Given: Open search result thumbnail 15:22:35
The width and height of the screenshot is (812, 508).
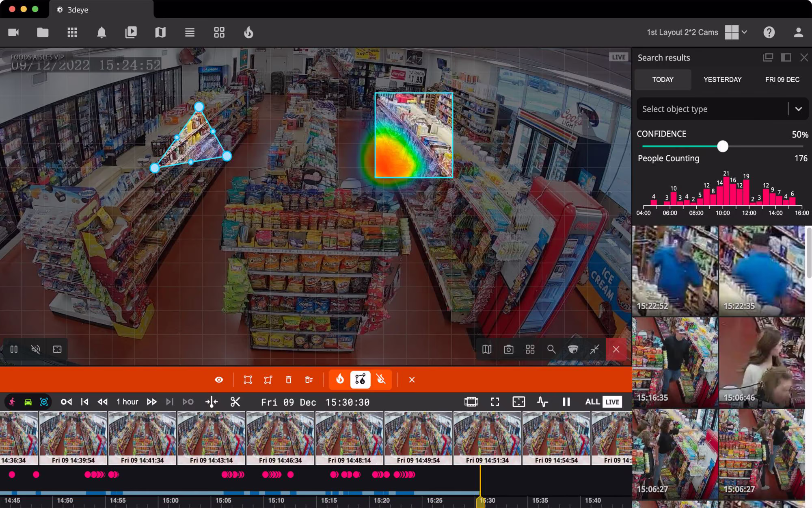Looking at the screenshot, I should point(762,271).
